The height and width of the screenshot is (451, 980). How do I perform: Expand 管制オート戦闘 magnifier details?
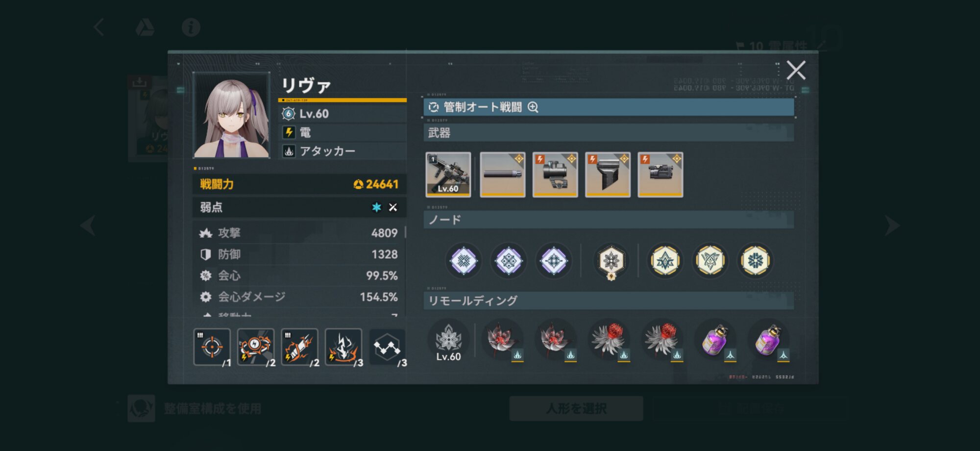[x=533, y=107]
